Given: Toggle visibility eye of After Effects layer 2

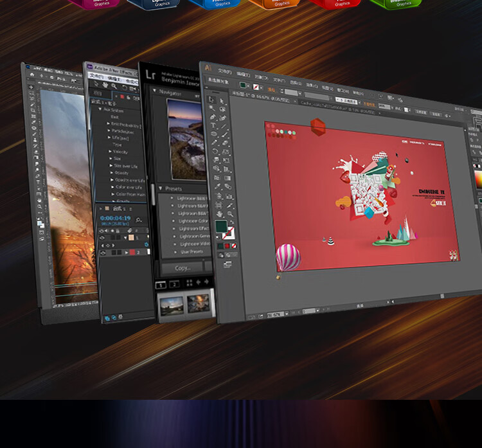Looking at the screenshot, I should (102, 253).
